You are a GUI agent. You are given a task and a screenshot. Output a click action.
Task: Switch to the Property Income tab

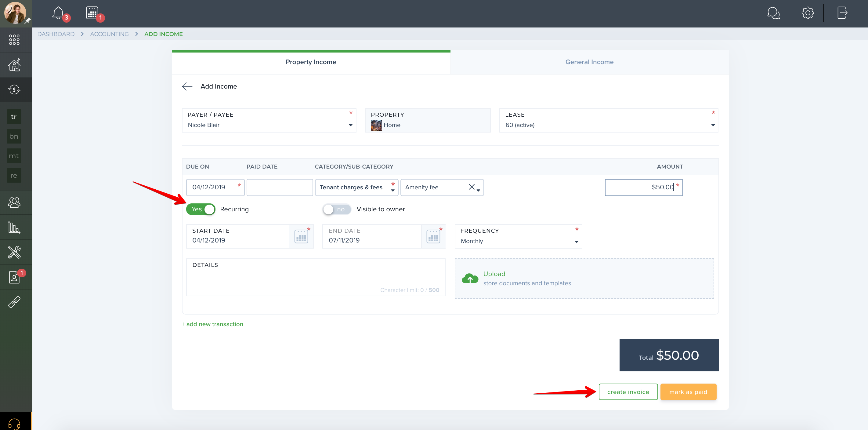311,62
